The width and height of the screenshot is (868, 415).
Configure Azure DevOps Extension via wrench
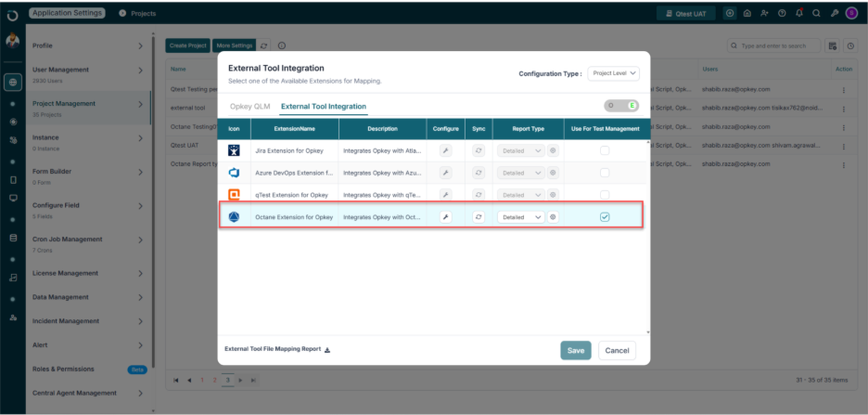pyautogui.click(x=445, y=173)
